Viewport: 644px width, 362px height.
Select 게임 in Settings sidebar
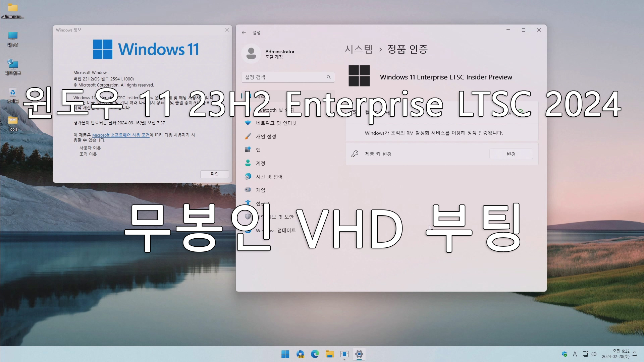(x=288, y=190)
